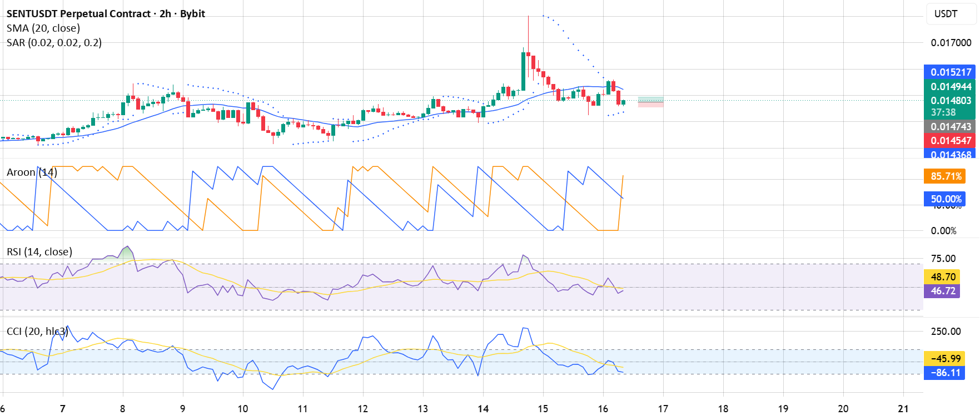Click date 18 on the time axis
The width and height of the screenshot is (980, 420).
pyautogui.click(x=723, y=409)
